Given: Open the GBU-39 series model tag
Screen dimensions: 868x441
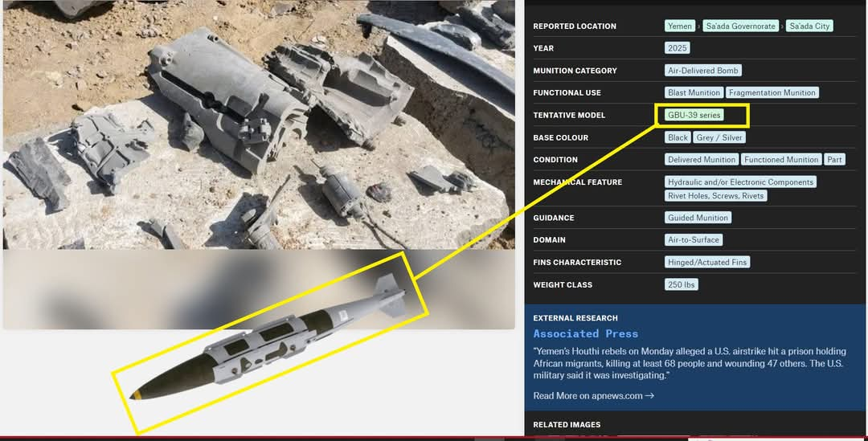Looking at the screenshot, I should click(694, 115).
